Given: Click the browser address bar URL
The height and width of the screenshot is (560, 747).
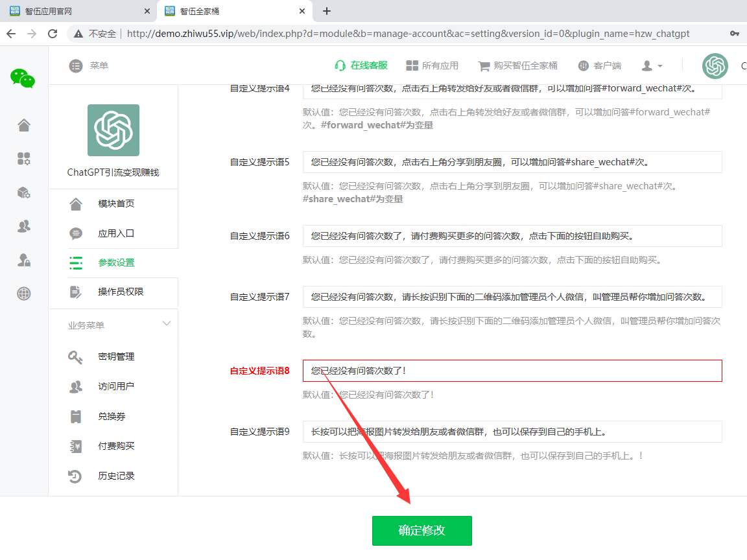Looking at the screenshot, I should pos(409,34).
